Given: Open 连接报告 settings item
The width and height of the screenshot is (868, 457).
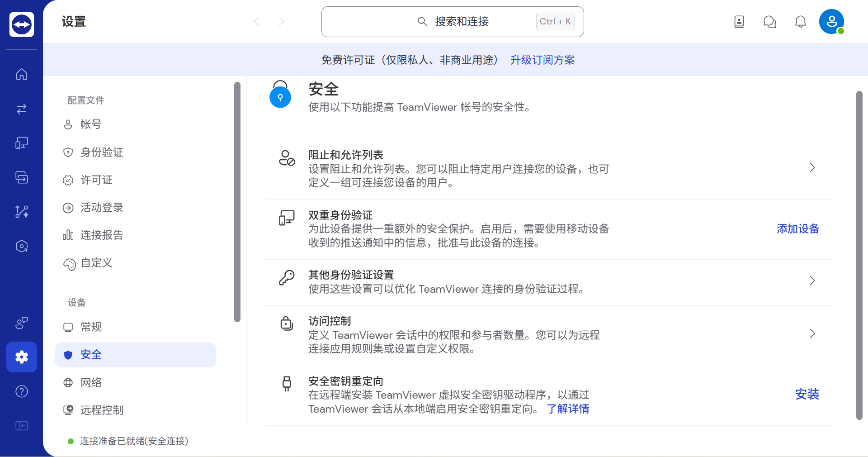Looking at the screenshot, I should point(136,235).
